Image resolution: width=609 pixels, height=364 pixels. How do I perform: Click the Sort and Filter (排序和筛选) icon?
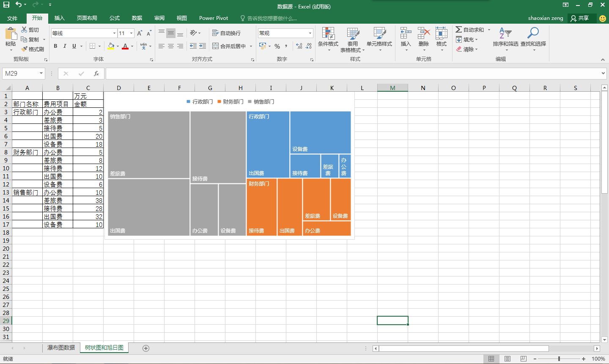pos(505,33)
